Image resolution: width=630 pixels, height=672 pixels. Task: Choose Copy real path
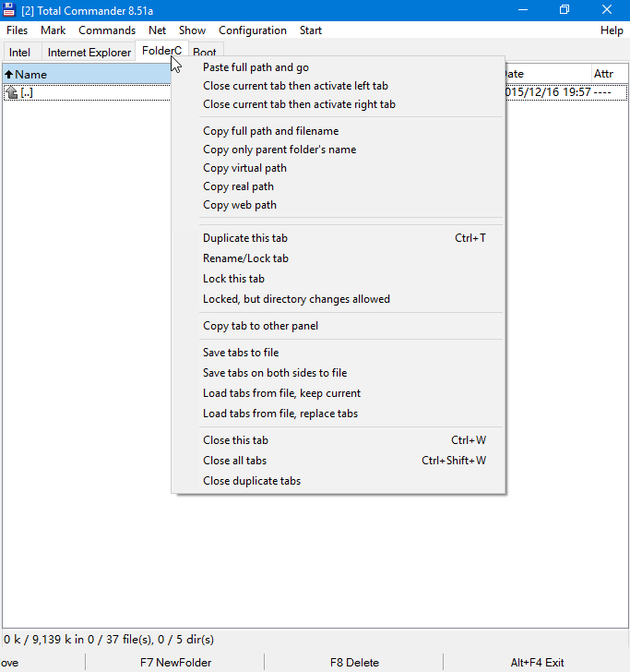click(x=339, y=186)
